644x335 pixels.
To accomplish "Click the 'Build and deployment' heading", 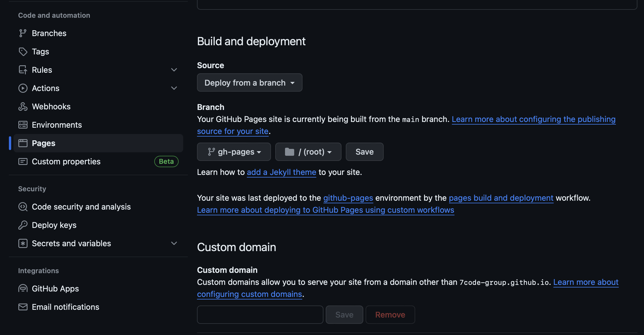I will [251, 41].
